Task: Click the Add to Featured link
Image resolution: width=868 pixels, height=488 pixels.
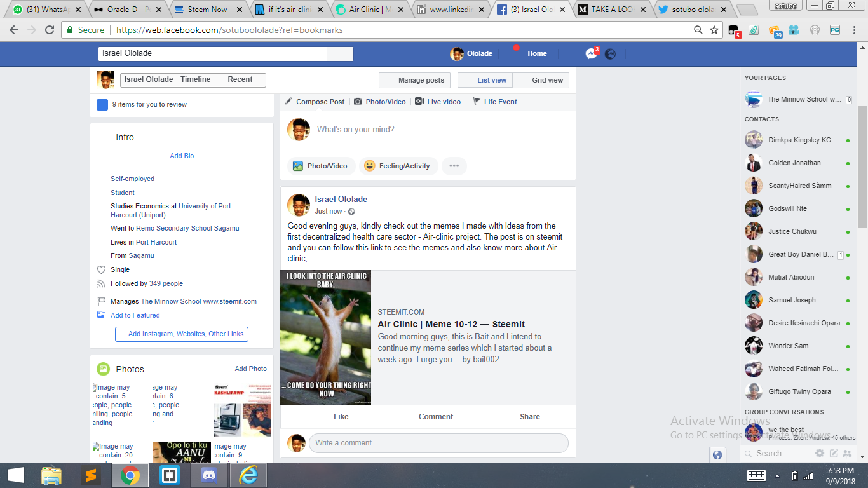Action: click(135, 315)
